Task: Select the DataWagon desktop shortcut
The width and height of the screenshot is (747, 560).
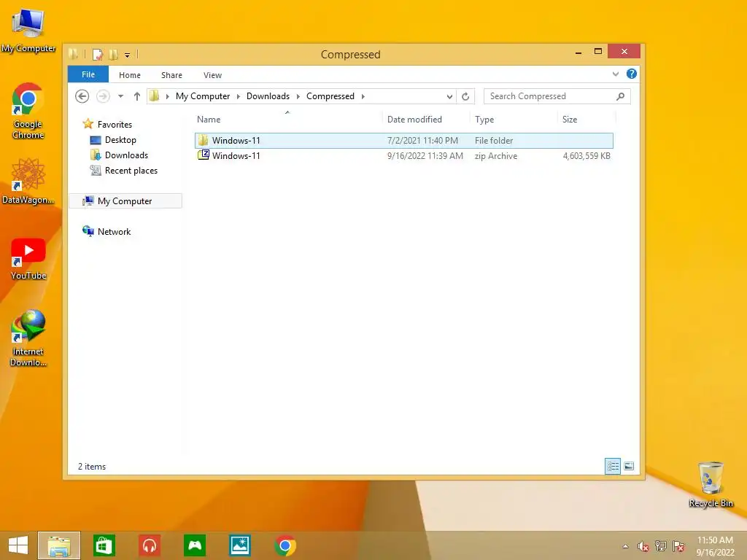Action: click(28, 182)
